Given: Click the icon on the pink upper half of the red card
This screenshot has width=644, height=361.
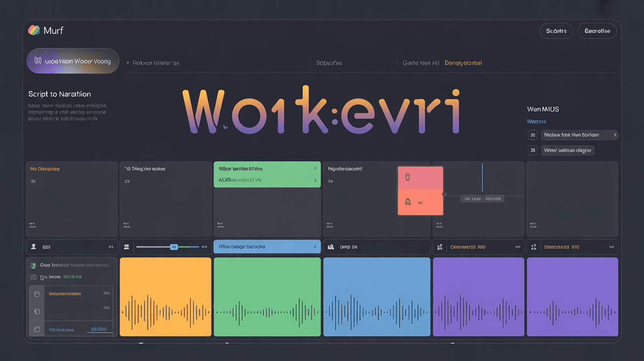Looking at the screenshot, I should pos(407,177).
